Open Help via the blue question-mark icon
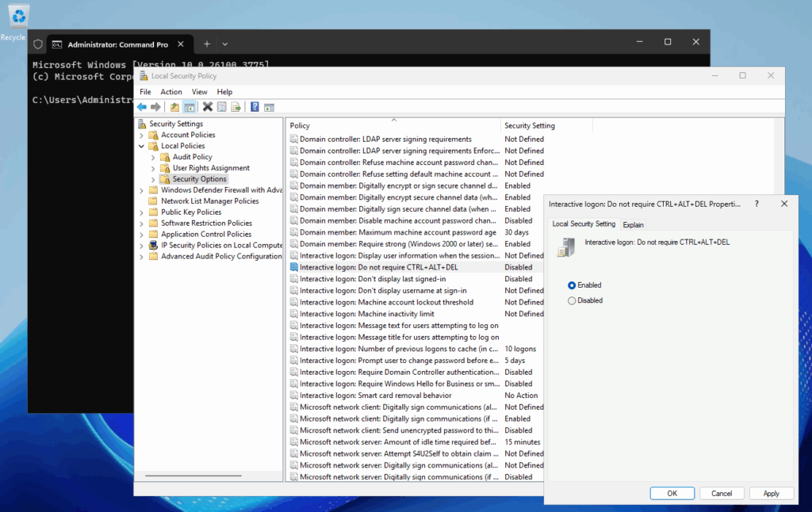Image resolution: width=812 pixels, height=512 pixels. pos(255,107)
